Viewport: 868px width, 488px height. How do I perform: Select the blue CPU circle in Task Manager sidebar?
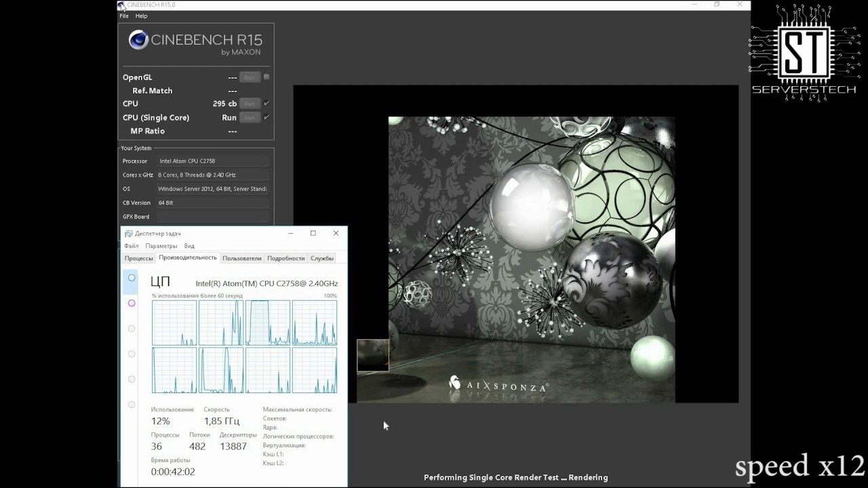[132, 278]
